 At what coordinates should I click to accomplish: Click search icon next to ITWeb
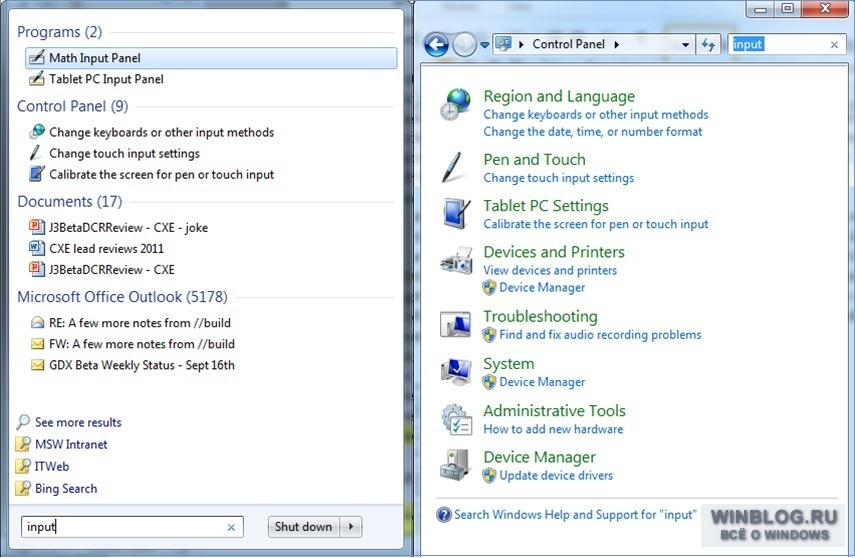[x=23, y=466]
